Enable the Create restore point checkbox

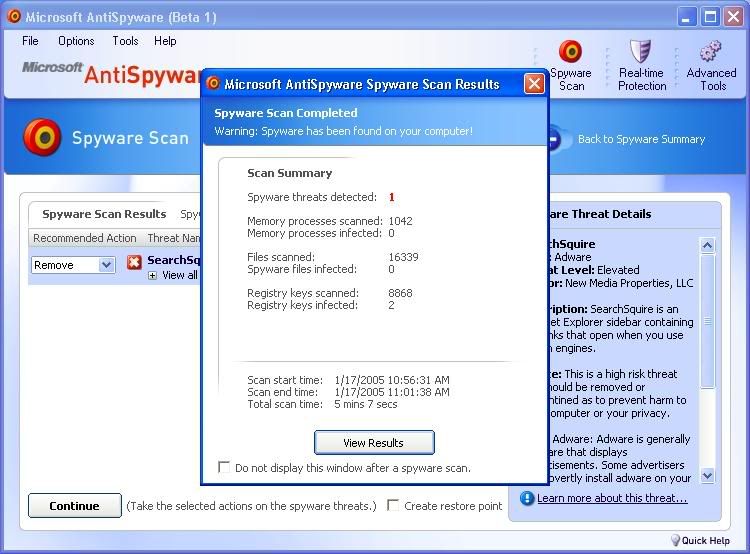tap(393, 505)
